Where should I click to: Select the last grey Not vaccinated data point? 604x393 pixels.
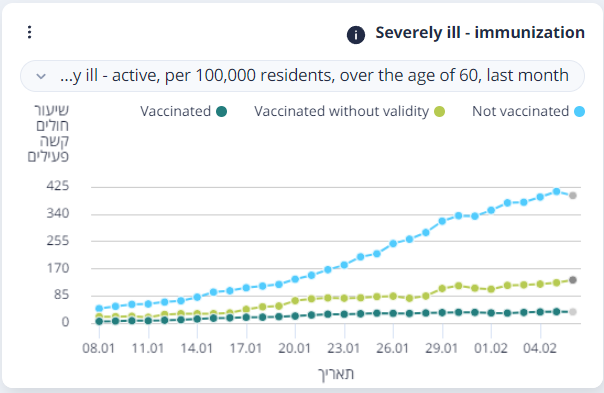tap(573, 196)
